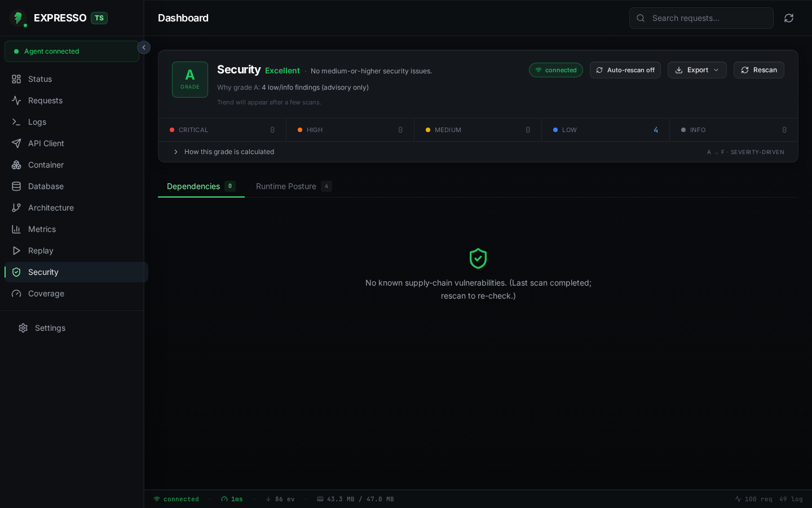Click the green connected pill in Security card
Screen dimensions: 812x508
[x=556, y=70]
